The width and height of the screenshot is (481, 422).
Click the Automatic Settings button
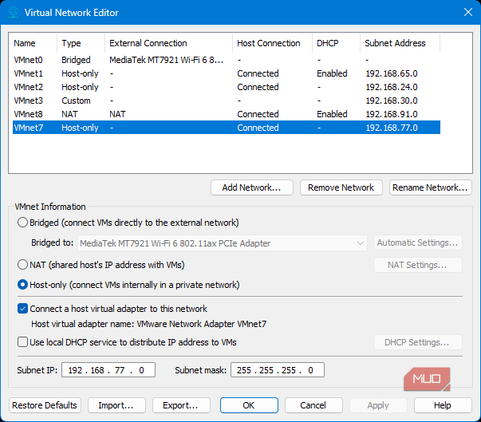pos(418,243)
